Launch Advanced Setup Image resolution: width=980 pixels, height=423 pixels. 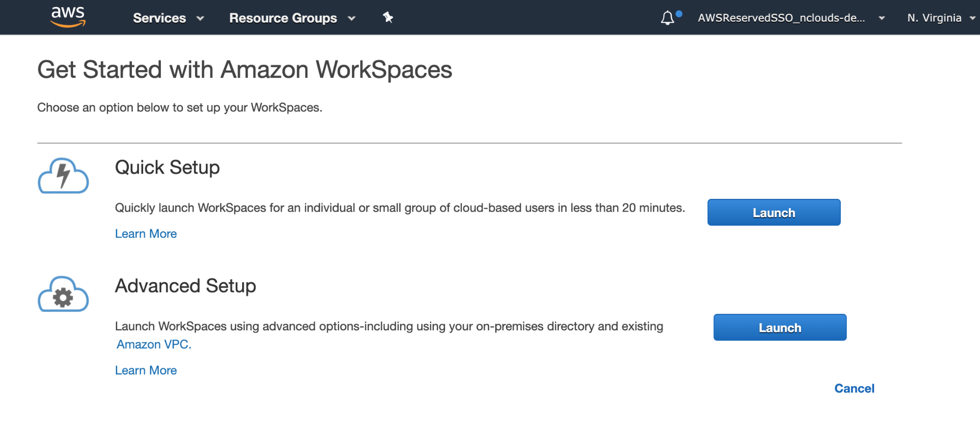(779, 327)
